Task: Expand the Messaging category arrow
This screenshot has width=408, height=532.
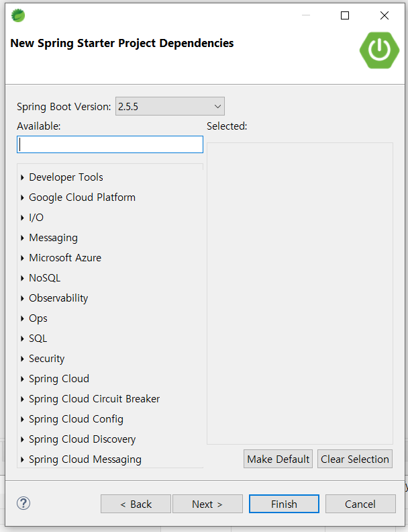Action: click(x=22, y=238)
